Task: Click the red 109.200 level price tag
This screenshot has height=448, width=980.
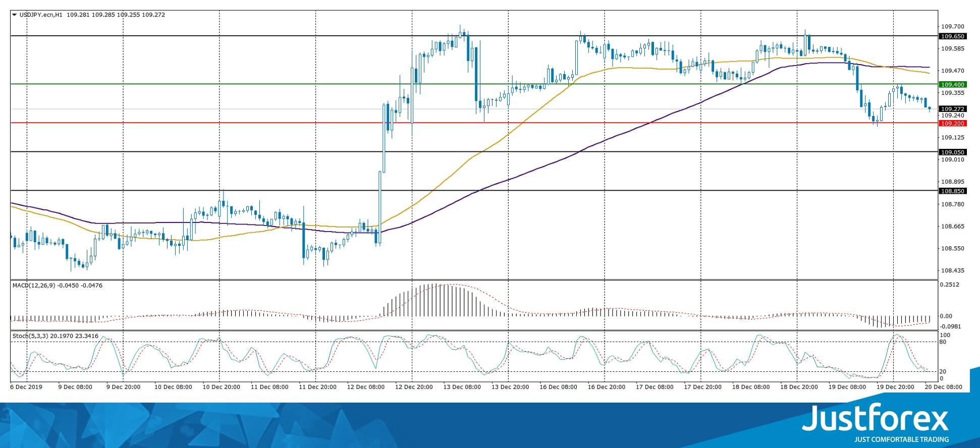Action: [952, 124]
